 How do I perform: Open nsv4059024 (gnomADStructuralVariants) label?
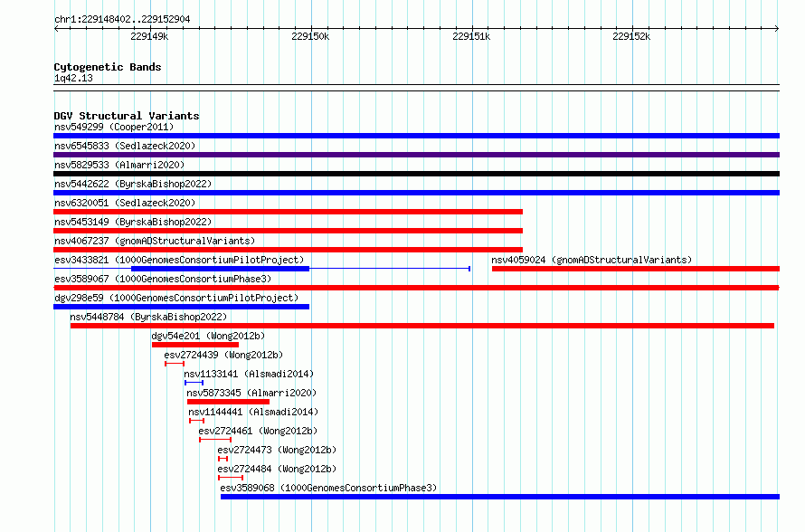tap(592, 260)
